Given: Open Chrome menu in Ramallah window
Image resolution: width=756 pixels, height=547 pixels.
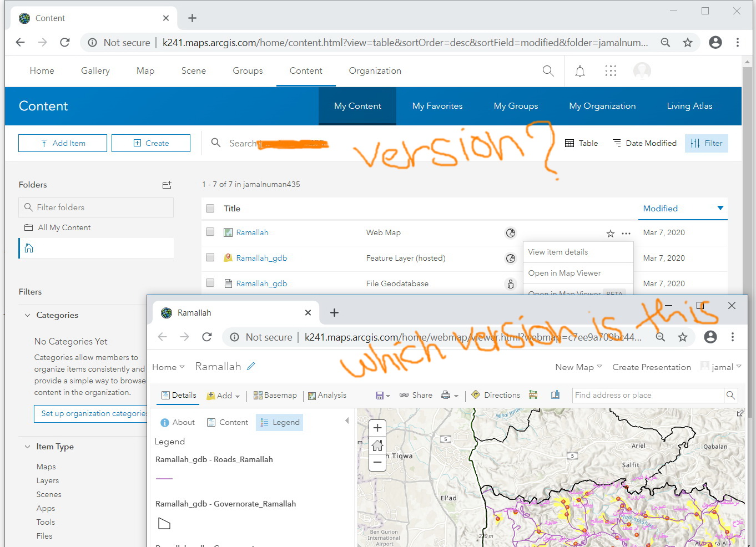Looking at the screenshot, I should pyautogui.click(x=733, y=337).
